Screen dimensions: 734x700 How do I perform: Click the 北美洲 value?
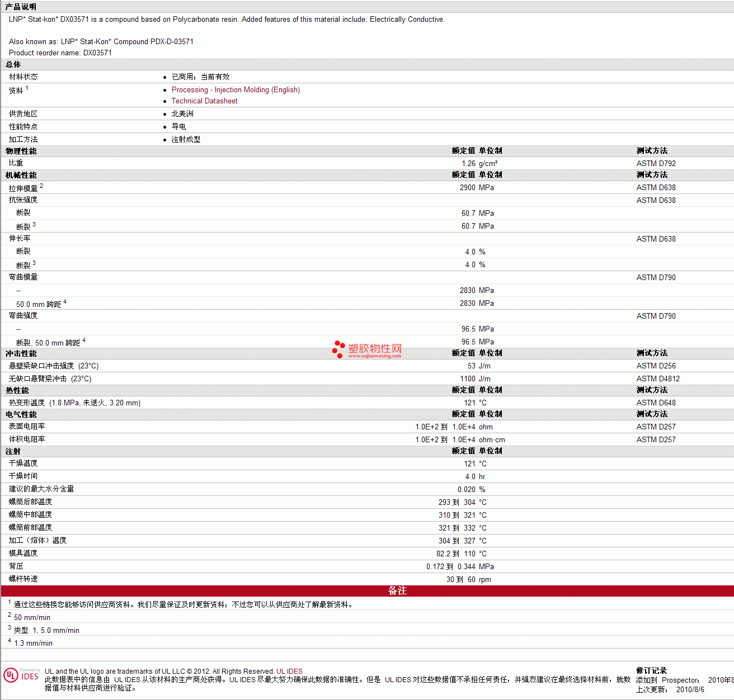182,114
